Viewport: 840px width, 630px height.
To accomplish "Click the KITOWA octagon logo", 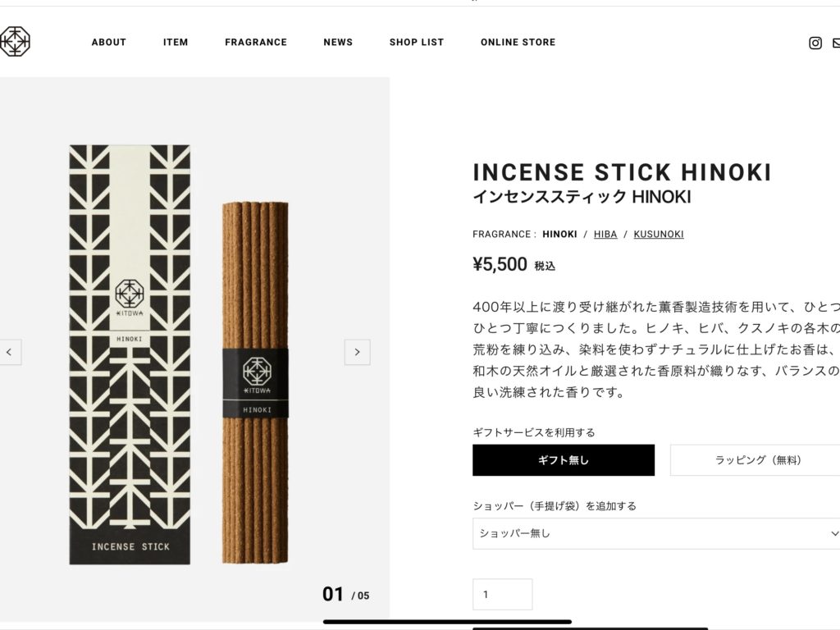I will (x=15, y=41).
